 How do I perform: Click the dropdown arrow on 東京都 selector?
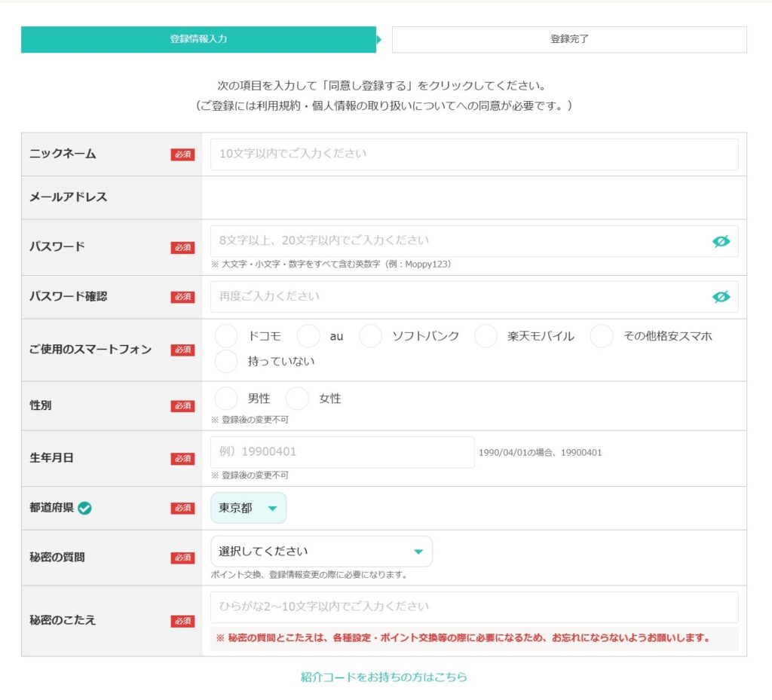272,509
